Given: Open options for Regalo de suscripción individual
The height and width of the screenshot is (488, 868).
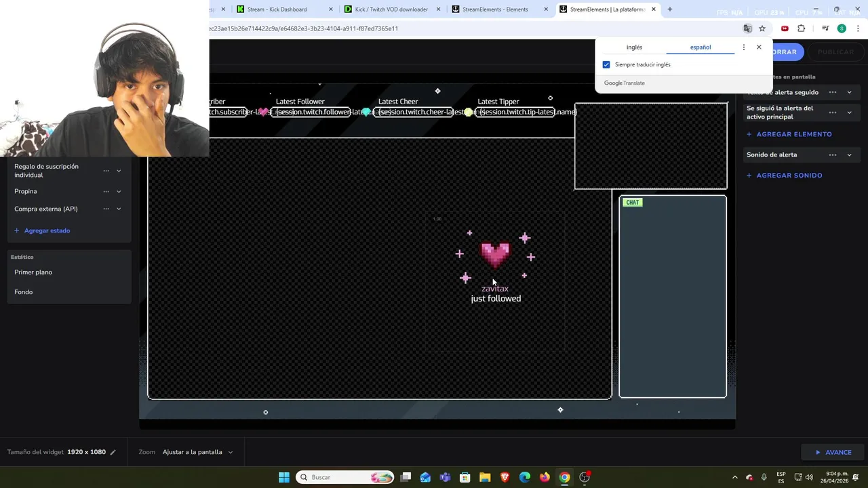Looking at the screenshot, I should [106, 171].
